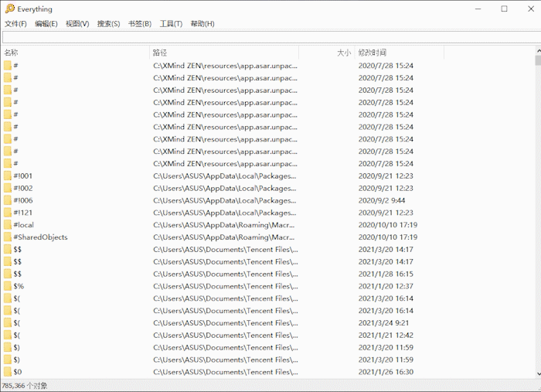
Task: Click the scrollbar down arrow
Action: [538, 374]
